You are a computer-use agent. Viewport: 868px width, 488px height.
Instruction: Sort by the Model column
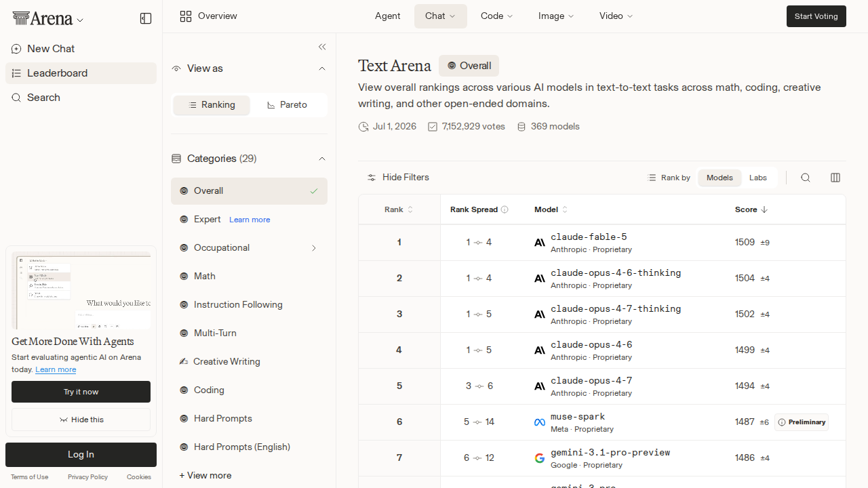551,209
